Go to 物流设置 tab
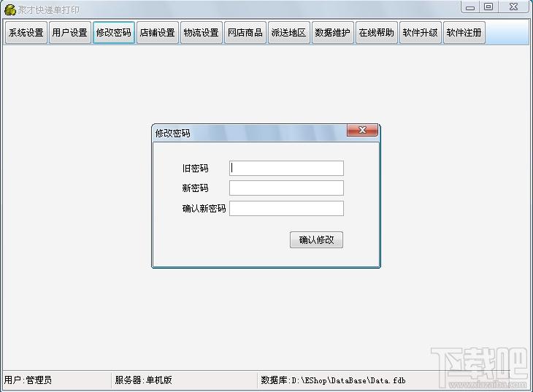The height and width of the screenshot is (392, 533). pyautogui.click(x=202, y=33)
